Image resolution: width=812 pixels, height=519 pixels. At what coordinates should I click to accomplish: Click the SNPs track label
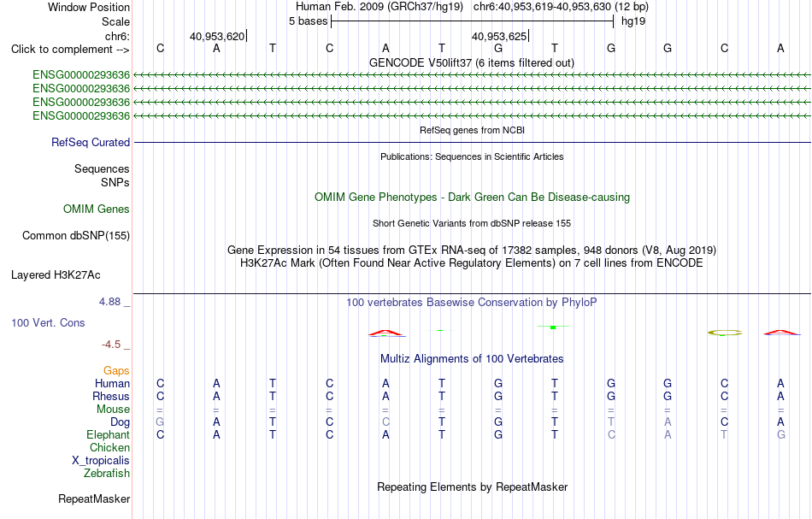tap(115, 182)
